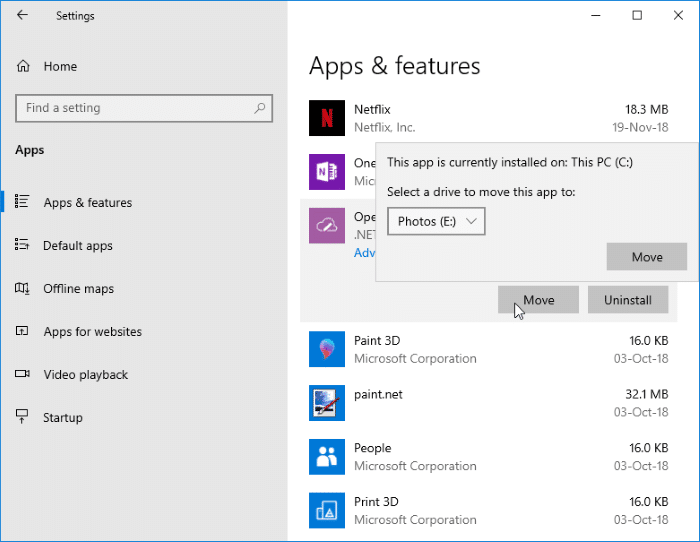
Task: Select the Netflix app name
Action: (372, 109)
